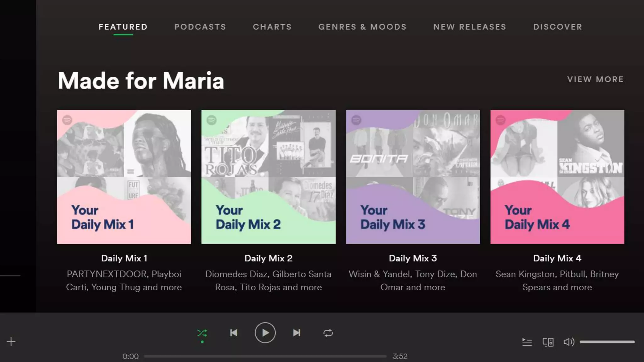
Task: Mute the volume speaker icon
Action: click(x=569, y=342)
